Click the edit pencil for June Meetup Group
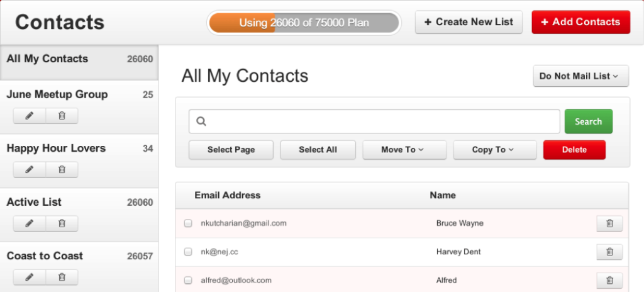This screenshot has height=292, width=644. click(x=29, y=116)
